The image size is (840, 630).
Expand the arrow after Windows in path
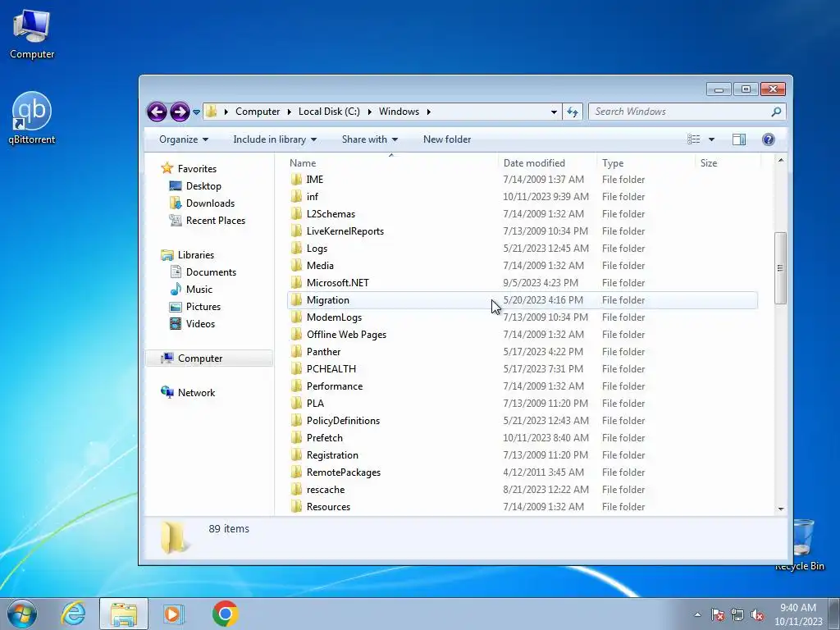coord(428,112)
